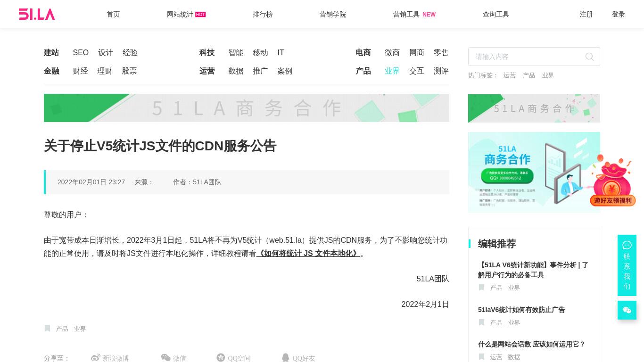The height and width of the screenshot is (362, 644).
Task: Select the 股票 subcategory
Action: point(129,71)
